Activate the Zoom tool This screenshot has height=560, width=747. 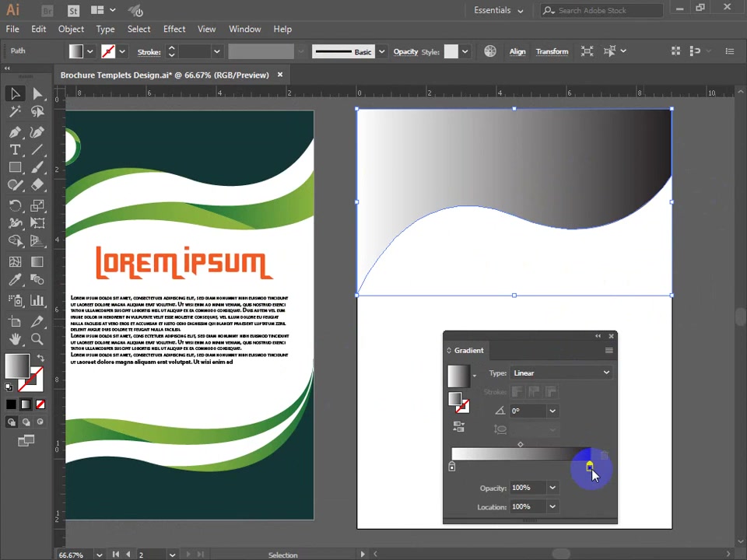[x=37, y=339]
